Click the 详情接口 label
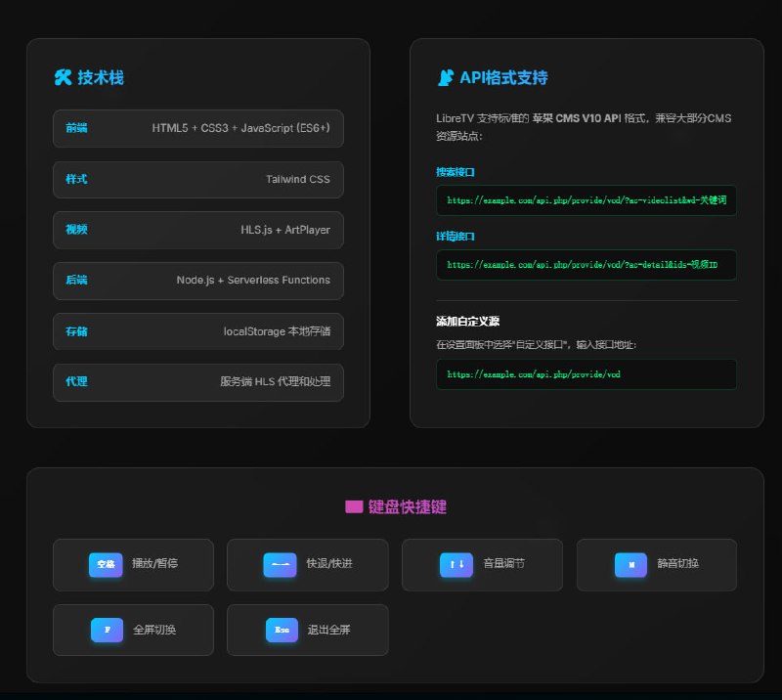 click(456, 237)
